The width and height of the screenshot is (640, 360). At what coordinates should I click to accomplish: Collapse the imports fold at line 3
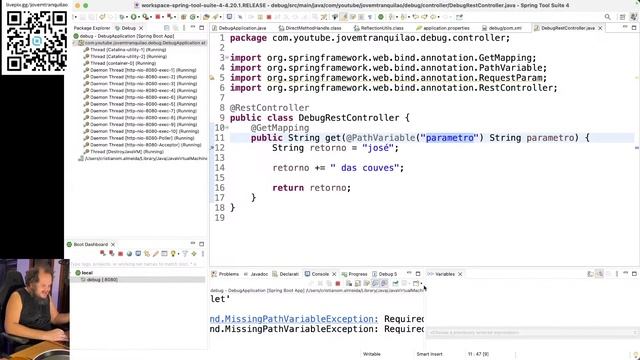point(227,58)
